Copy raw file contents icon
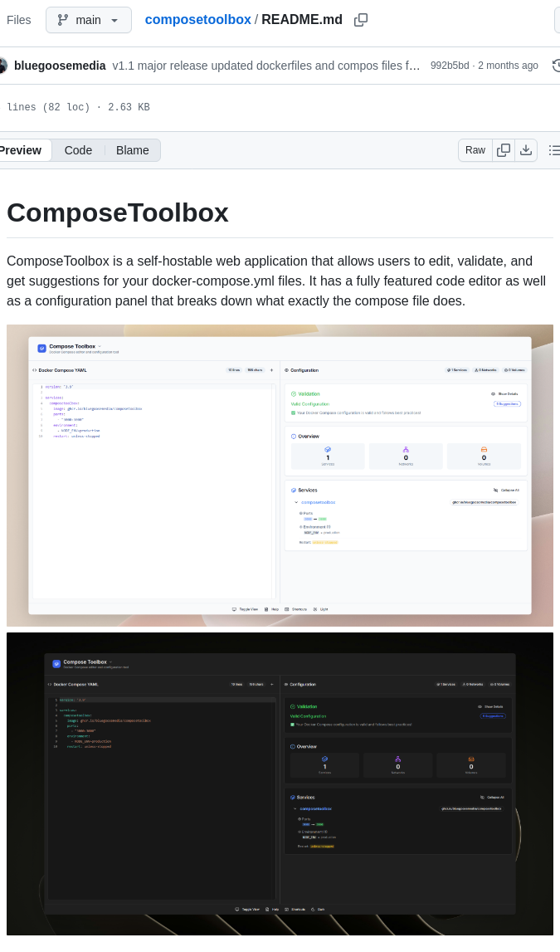The height and width of the screenshot is (952, 560). pos(503,150)
